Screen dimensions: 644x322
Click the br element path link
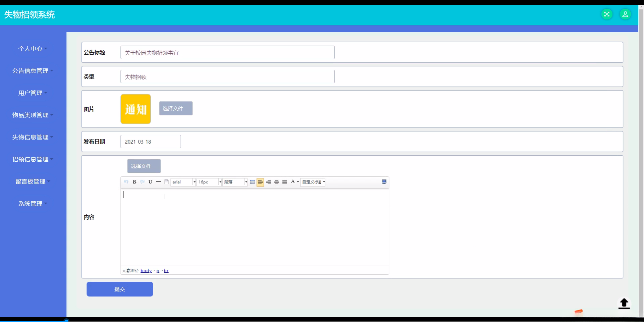click(166, 271)
